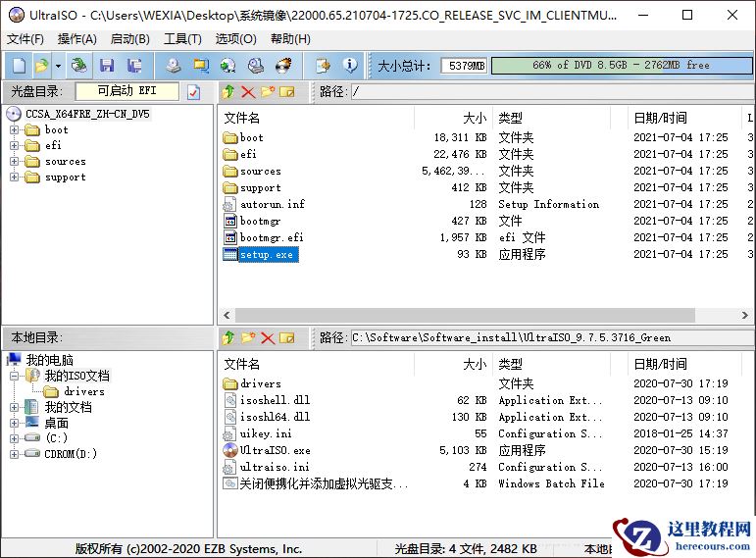Click the local 路径 path field
756x558 pixels.
[x=552, y=337]
